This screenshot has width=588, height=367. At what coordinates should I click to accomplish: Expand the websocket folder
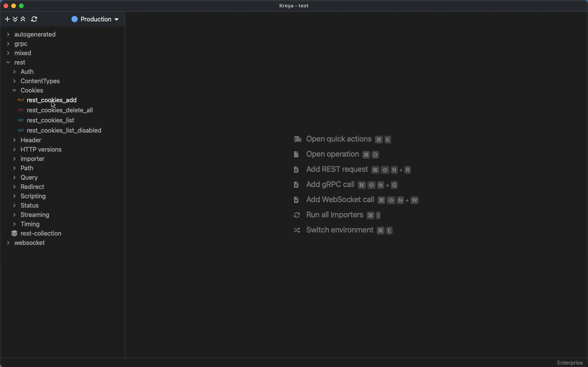pos(8,243)
